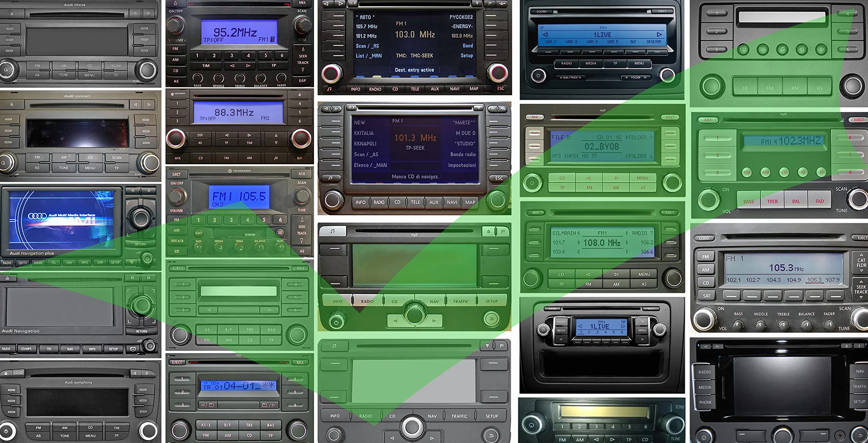Tap music note button on 103.0 MHz navigation unit
The image size is (868, 443).
tap(330, 89)
